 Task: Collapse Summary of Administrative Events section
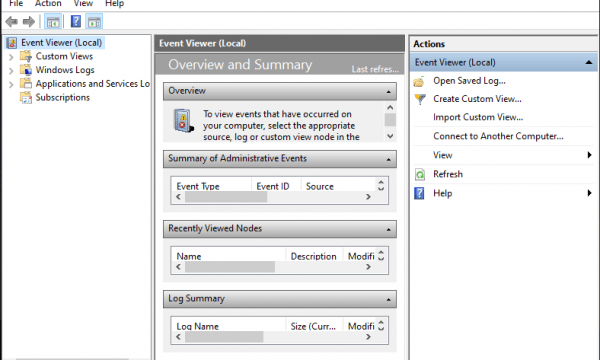(x=388, y=159)
